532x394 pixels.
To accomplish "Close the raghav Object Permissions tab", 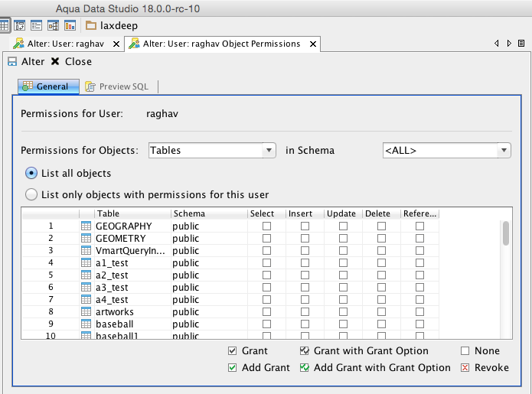I will [313, 44].
